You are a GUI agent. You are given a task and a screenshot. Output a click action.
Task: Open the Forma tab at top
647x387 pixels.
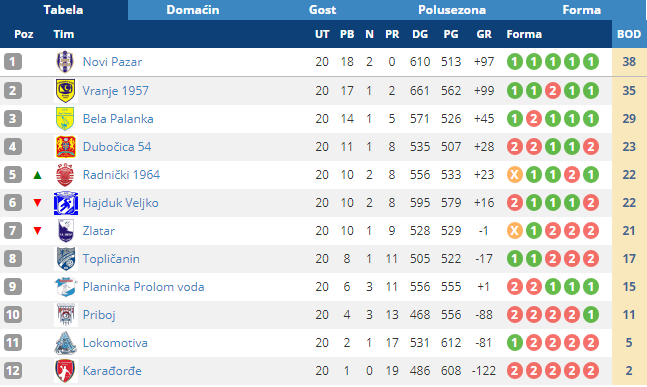(581, 10)
